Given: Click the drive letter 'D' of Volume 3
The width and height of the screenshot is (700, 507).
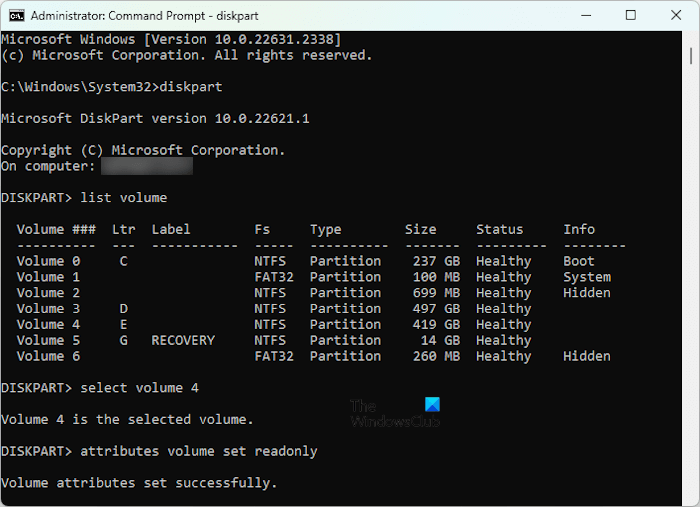Looking at the screenshot, I should pos(124,309).
